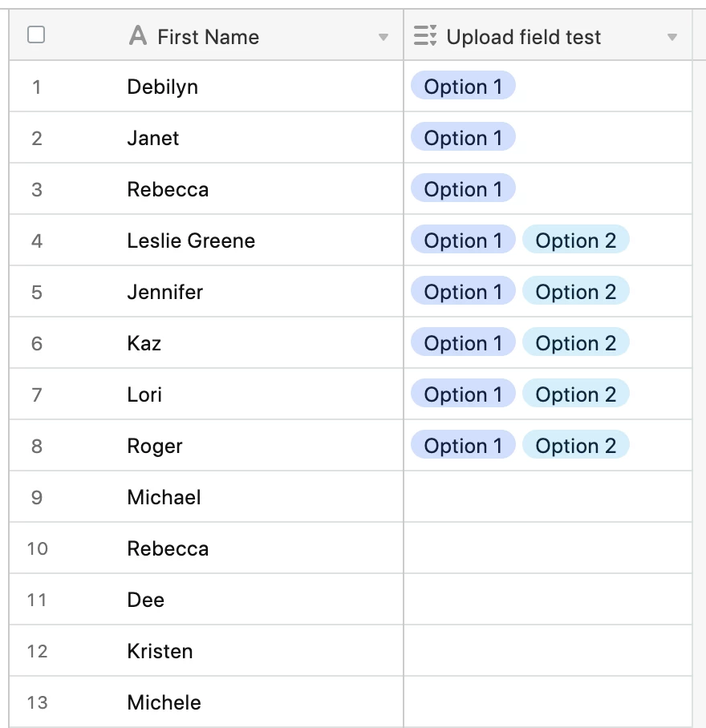The width and height of the screenshot is (706, 728).
Task: Click the Leslie Greene name cell
Action: point(206,241)
